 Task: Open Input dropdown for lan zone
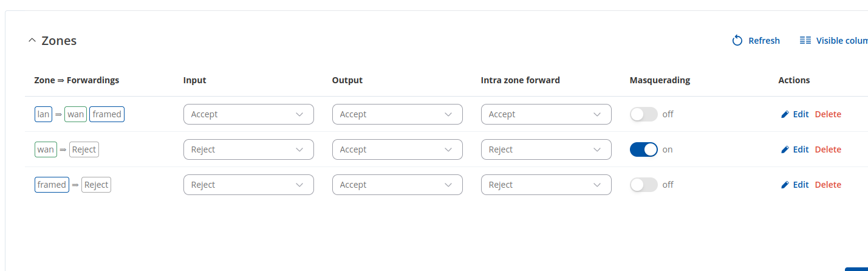click(248, 114)
